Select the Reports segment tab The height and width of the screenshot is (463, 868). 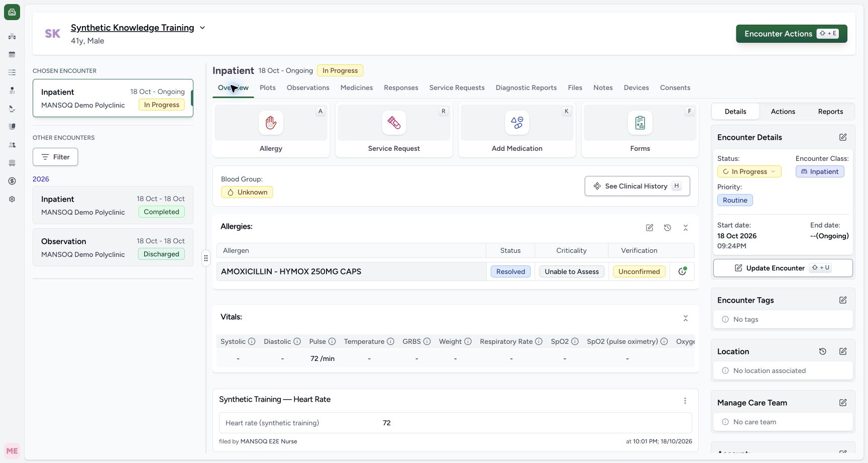(x=830, y=112)
